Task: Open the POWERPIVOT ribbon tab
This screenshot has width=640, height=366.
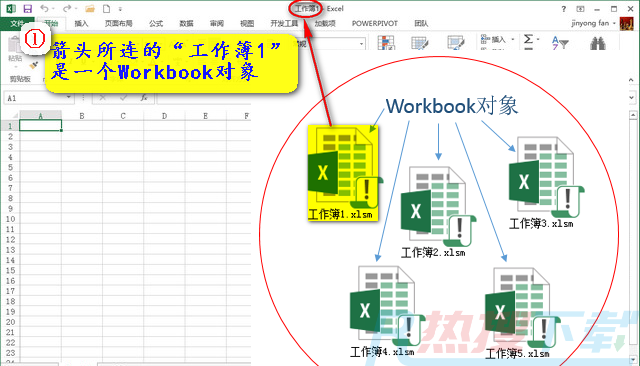Action: click(375, 24)
